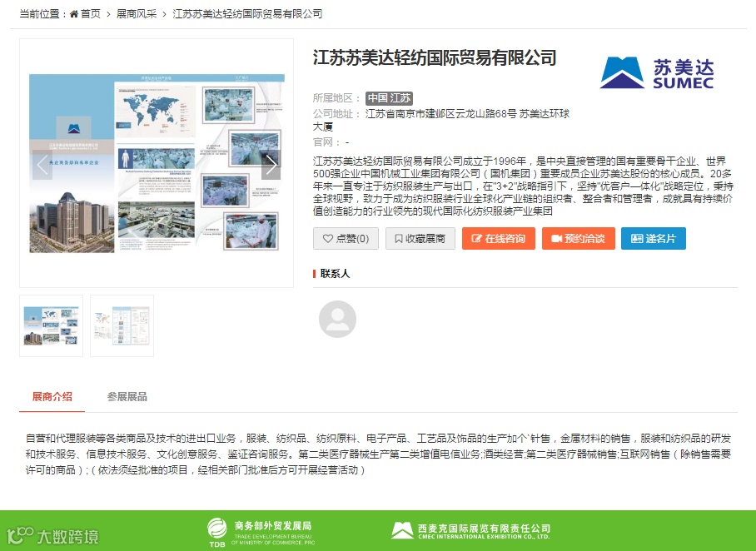Click the 大数跨境 footer logo
Screen dimensions: 756x551
pyautogui.click(x=53, y=536)
